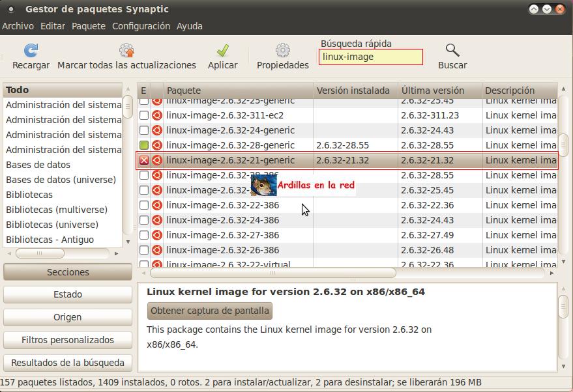This screenshot has height=392, width=573.
Task: Sort by Descripción column header
Action: tap(520, 90)
